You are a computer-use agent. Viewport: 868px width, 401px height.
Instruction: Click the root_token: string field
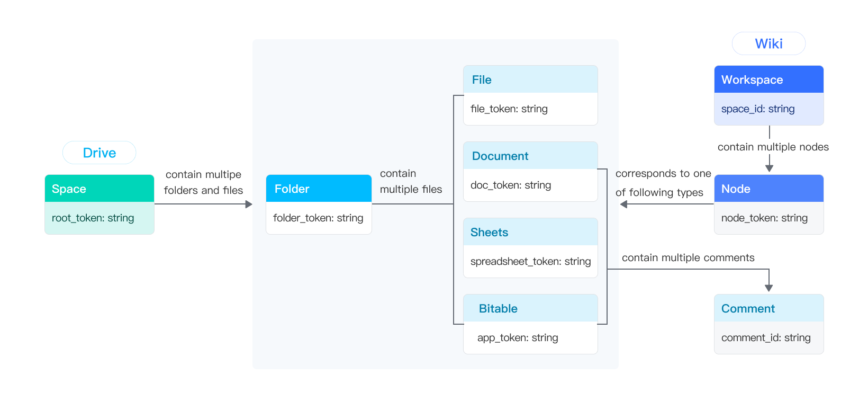tap(100, 218)
